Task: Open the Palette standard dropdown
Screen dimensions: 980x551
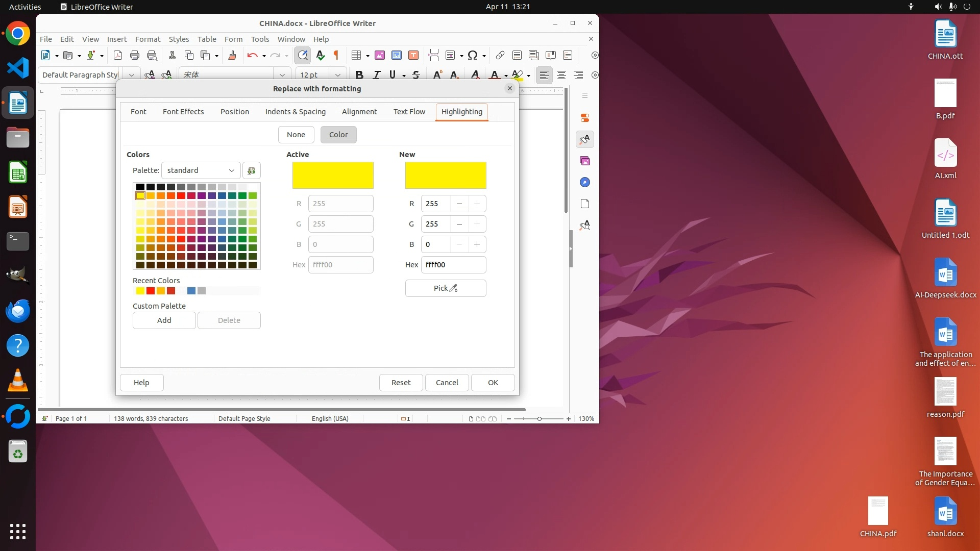Action: [x=201, y=170]
